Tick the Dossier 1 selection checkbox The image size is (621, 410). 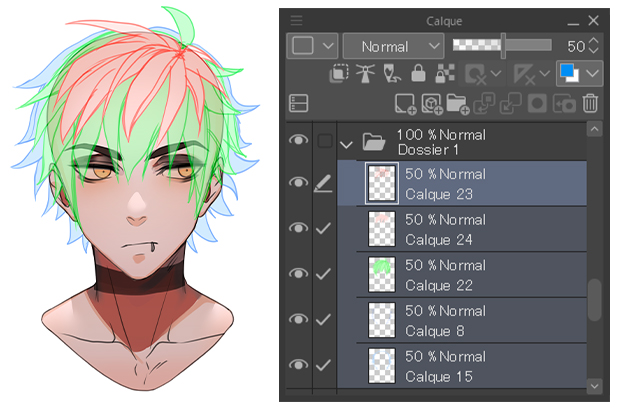click(325, 141)
